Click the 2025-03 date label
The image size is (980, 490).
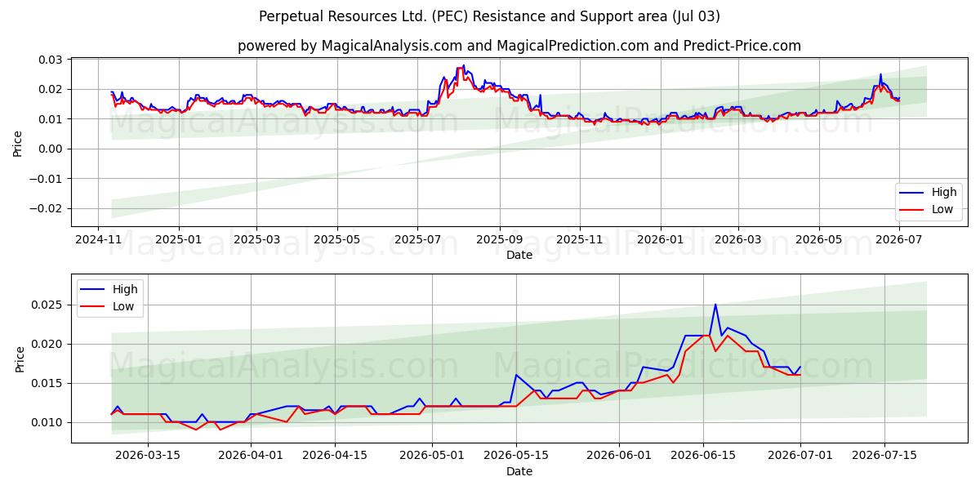pyautogui.click(x=256, y=240)
